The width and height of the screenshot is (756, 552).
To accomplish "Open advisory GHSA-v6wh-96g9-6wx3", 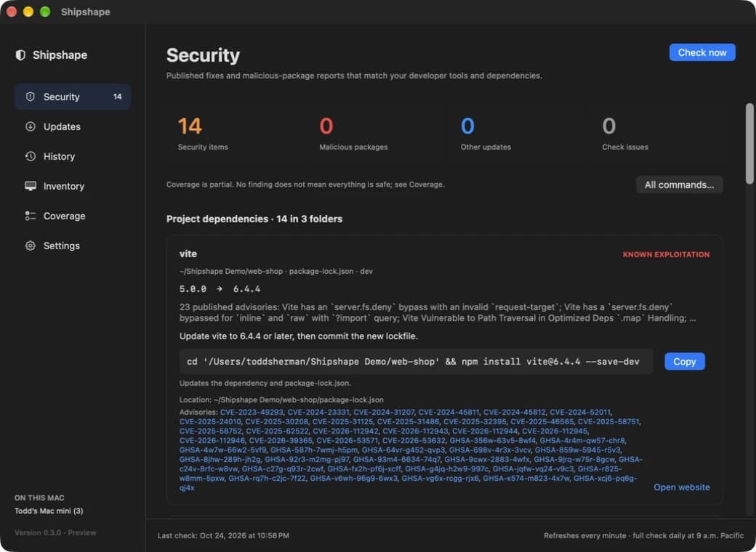I will [354, 479].
